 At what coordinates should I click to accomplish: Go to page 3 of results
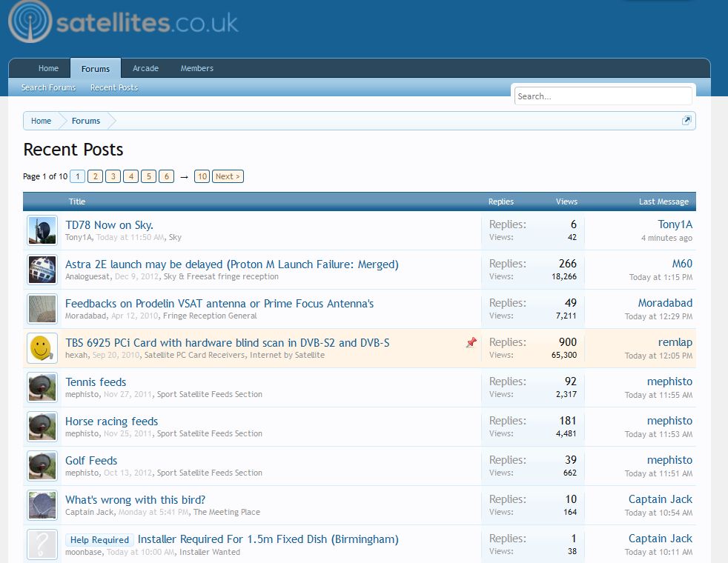coord(113,176)
